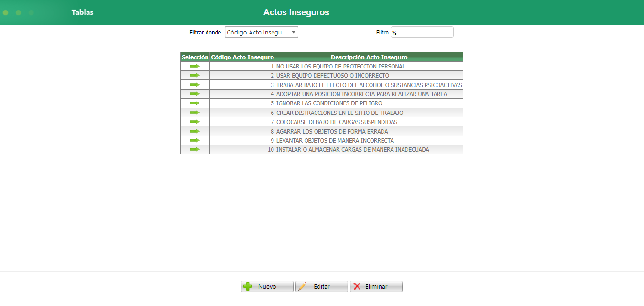The image size is (644, 306).
Task: Select the arrow icon for the alcohol row
Action: click(194, 84)
